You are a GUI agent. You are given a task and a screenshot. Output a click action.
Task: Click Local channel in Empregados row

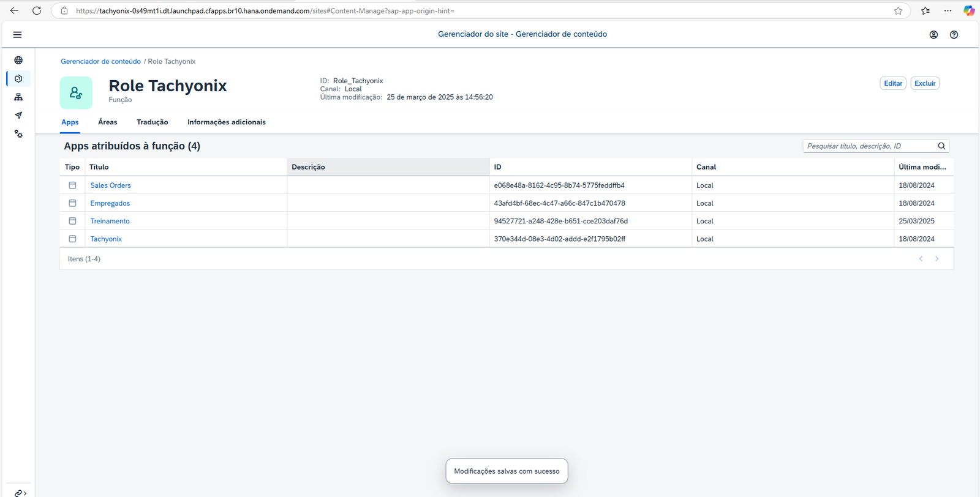click(705, 203)
